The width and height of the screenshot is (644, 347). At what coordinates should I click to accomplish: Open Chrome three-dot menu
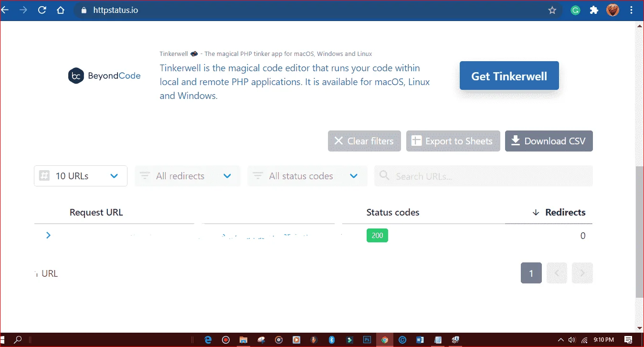[x=631, y=10]
